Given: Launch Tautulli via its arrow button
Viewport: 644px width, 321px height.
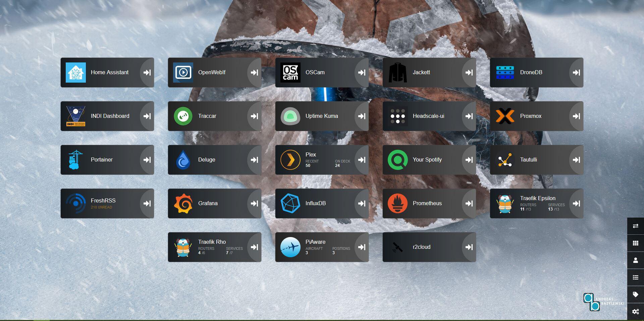Looking at the screenshot, I should 577,160.
